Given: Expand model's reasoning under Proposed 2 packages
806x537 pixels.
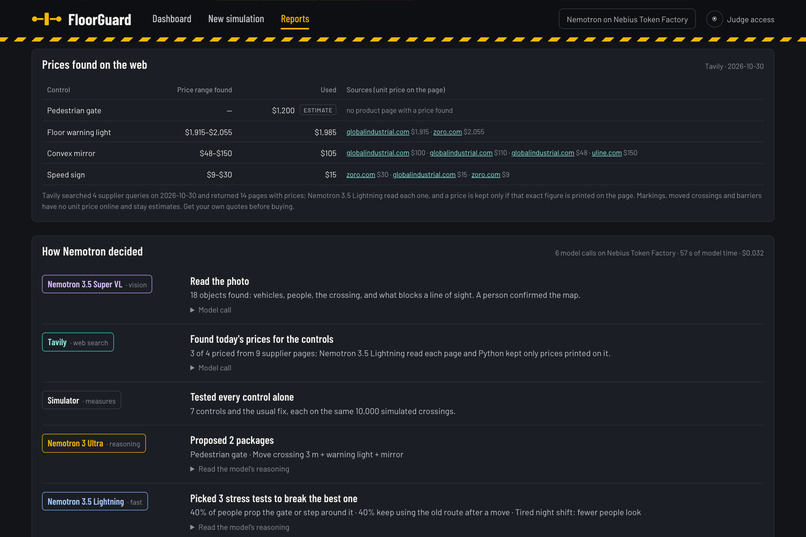Looking at the screenshot, I should (x=240, y=469).
